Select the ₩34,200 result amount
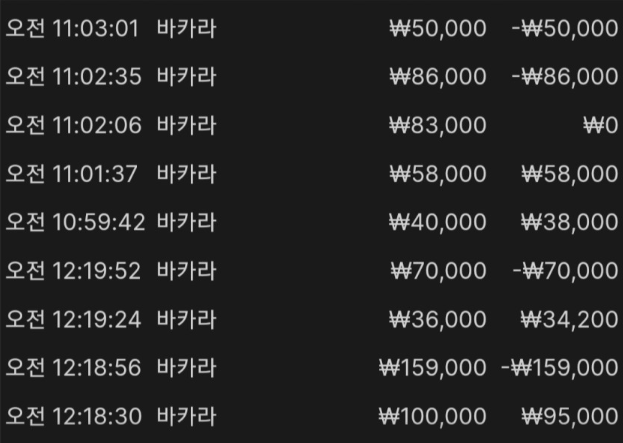This screenshot has height=443, width=623. pos(569,320)
